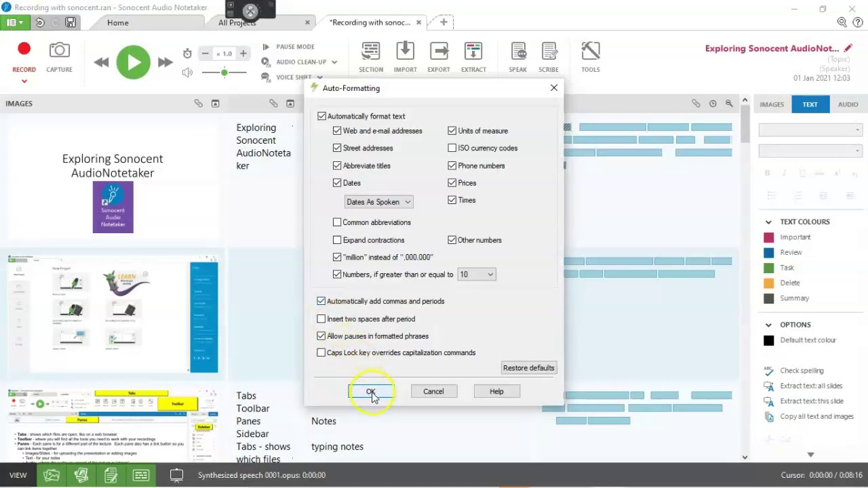The image size is (868, 488).
Task: Uncheck Web and e-mail addresses
Action: (x=337, y=131)
